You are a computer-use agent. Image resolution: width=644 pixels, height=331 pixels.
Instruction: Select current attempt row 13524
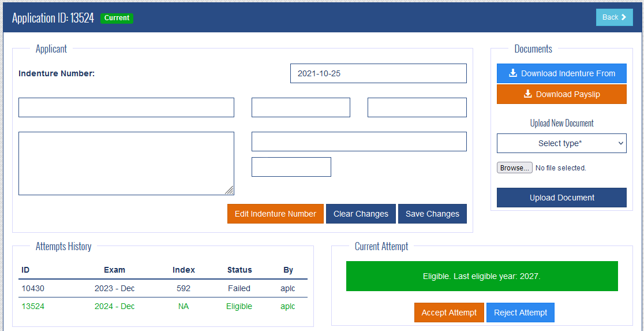coord(33,306)
